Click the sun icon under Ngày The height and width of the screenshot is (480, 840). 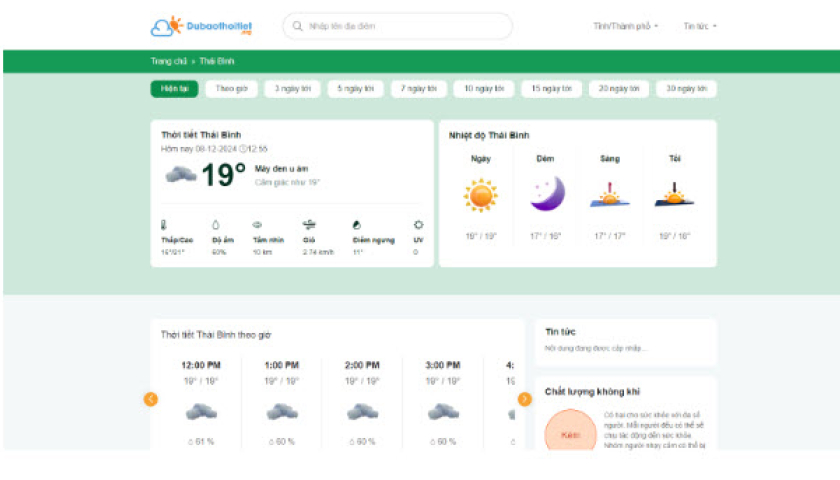coord(480,194)
